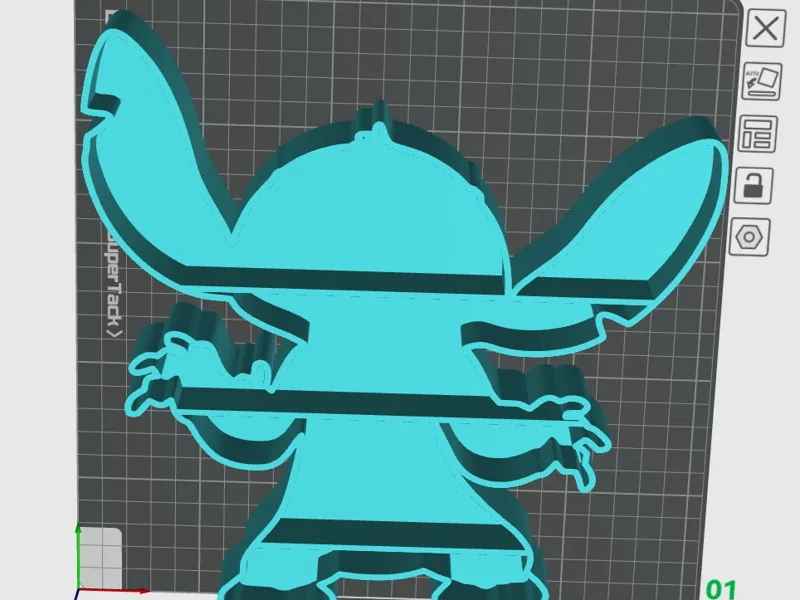Open the arrange plate layout icon

point(758,134)
